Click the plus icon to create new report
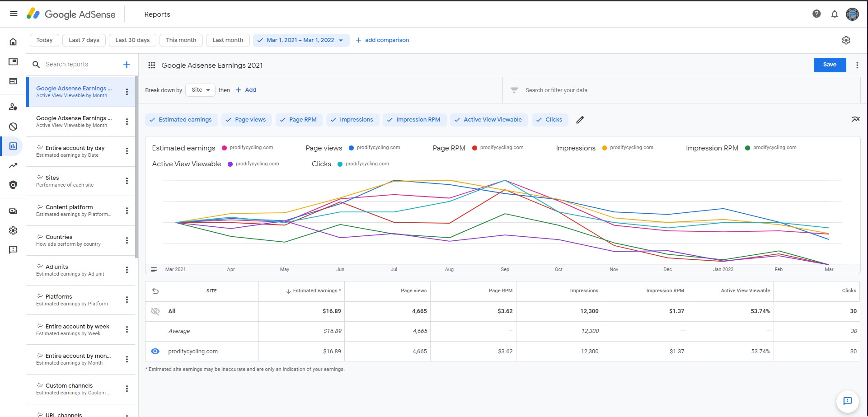This screenshot has width=868, height=417. [x=127, y=65]
